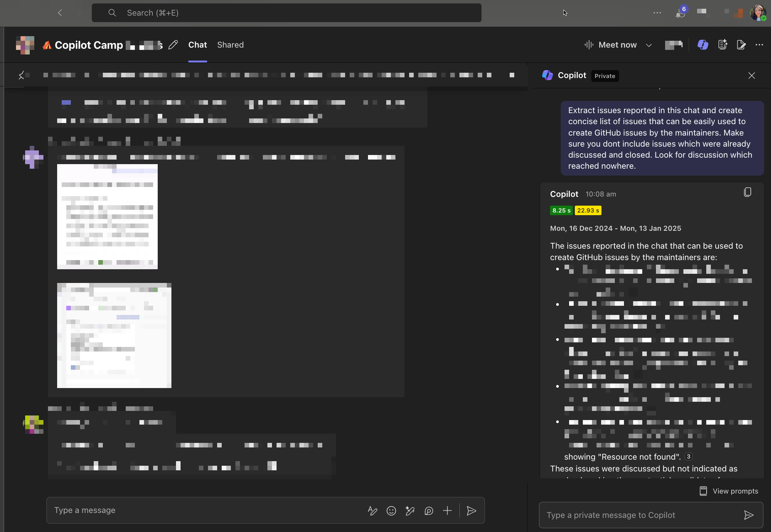
Task: Open the activity notifications bell with badge 6
Action: click(681, 13)
